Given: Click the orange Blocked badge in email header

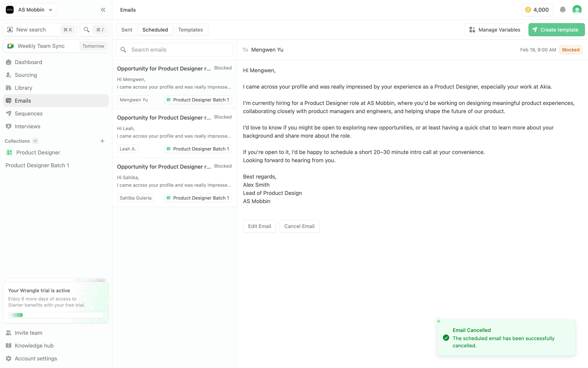Looking at the screenshot, I should point(571,50).
